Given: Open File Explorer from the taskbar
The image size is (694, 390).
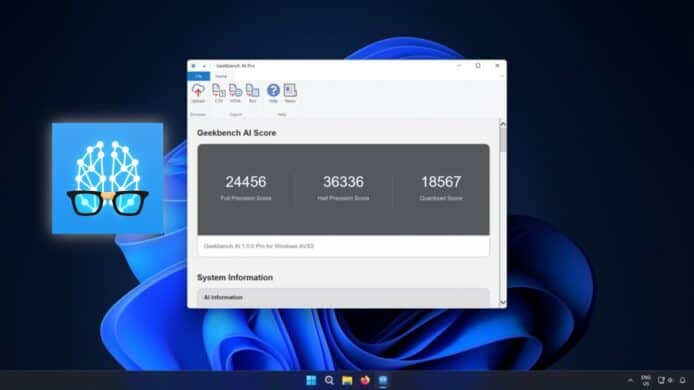Looking at the screenshot, I should tap(347, 380).
